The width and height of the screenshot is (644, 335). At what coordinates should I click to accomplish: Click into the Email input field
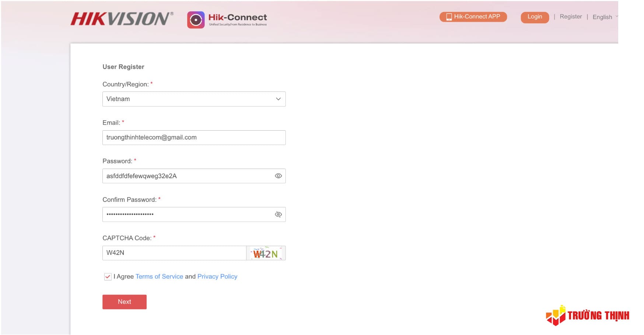pyautogui.click(x=194, y=138)
